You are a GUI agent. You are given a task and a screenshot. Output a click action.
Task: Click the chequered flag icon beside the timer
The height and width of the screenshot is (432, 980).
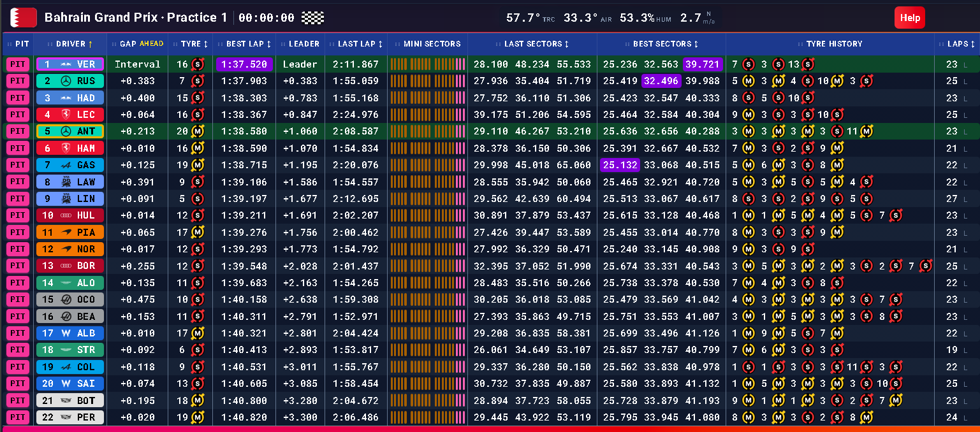click(x=313, y=18)
